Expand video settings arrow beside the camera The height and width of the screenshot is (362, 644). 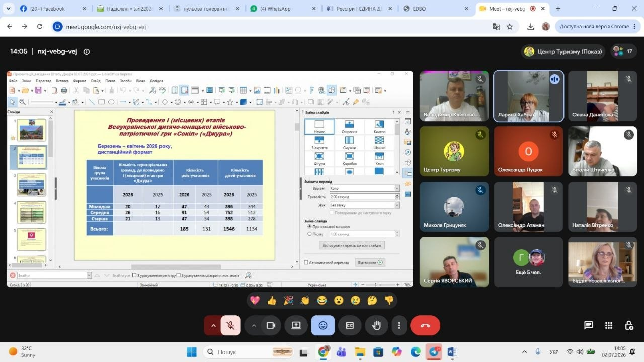pos(254,325)
